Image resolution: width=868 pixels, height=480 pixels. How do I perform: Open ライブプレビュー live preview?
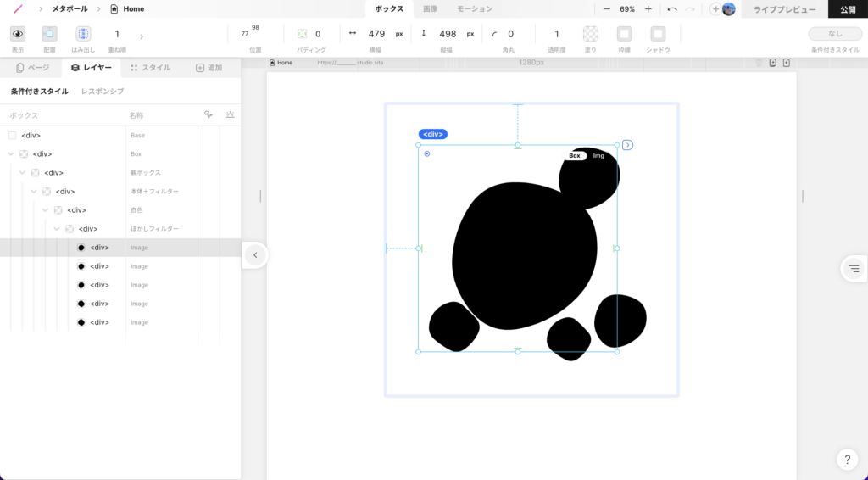pyautogui.click(x=784, y=9)
